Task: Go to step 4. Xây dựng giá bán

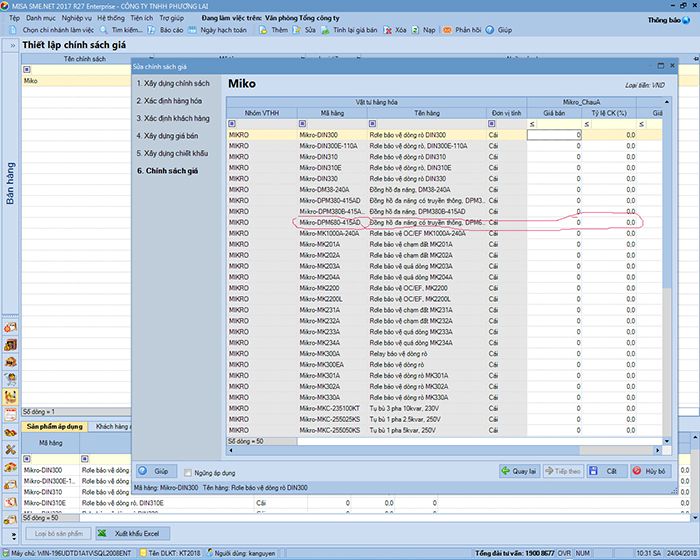Action: tap(167, 136)
